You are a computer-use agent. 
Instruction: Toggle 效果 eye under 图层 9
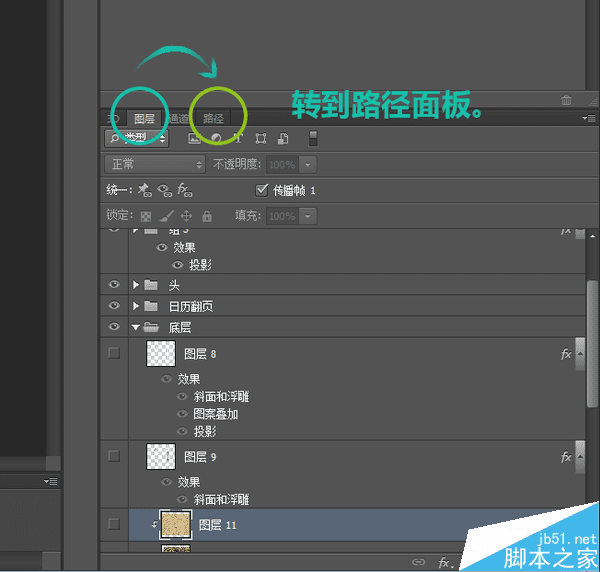(x=166, y=481)
